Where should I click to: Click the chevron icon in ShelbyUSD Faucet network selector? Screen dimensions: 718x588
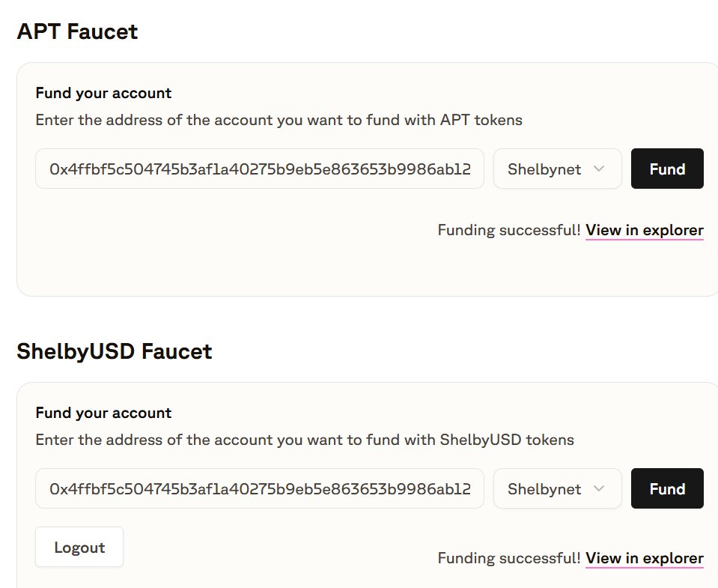(598, 488)
